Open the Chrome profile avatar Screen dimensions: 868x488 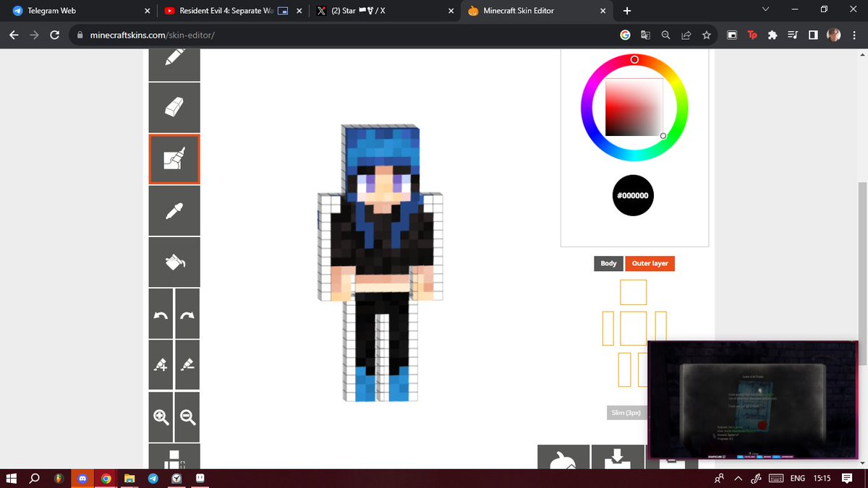834,35
